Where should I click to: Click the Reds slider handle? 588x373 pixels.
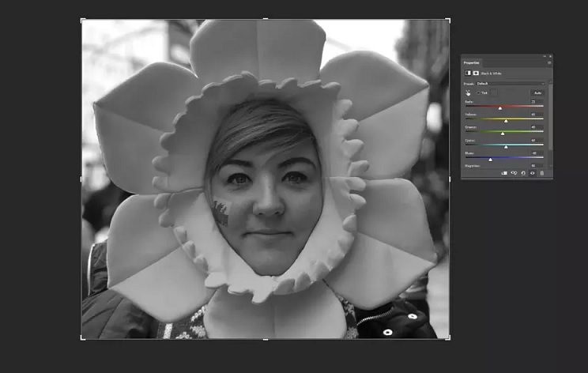tap(500, 108)
